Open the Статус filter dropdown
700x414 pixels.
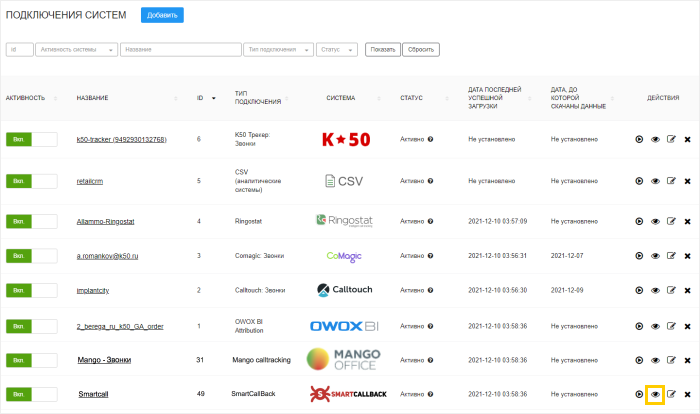click(337, 50)
